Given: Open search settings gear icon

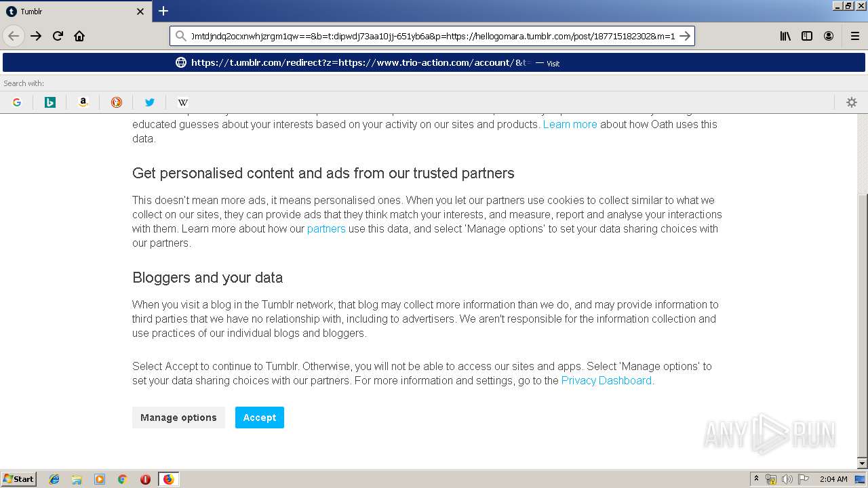Looking at the screenshot, I should point(852,102).
